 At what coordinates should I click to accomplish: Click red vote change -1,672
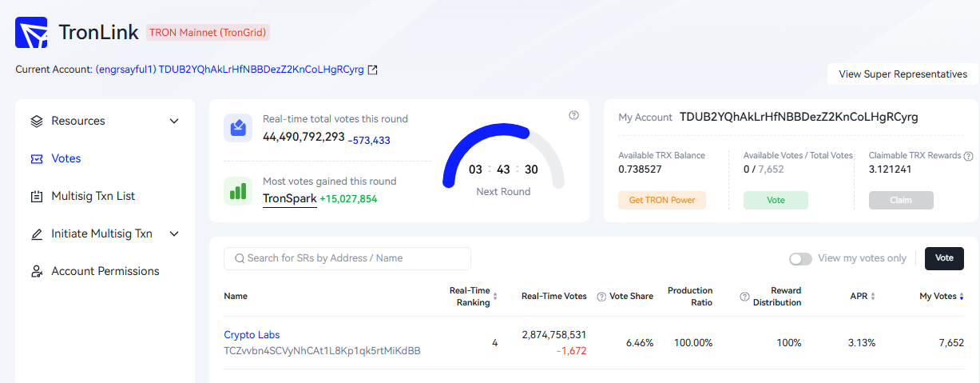pos(571,351)
